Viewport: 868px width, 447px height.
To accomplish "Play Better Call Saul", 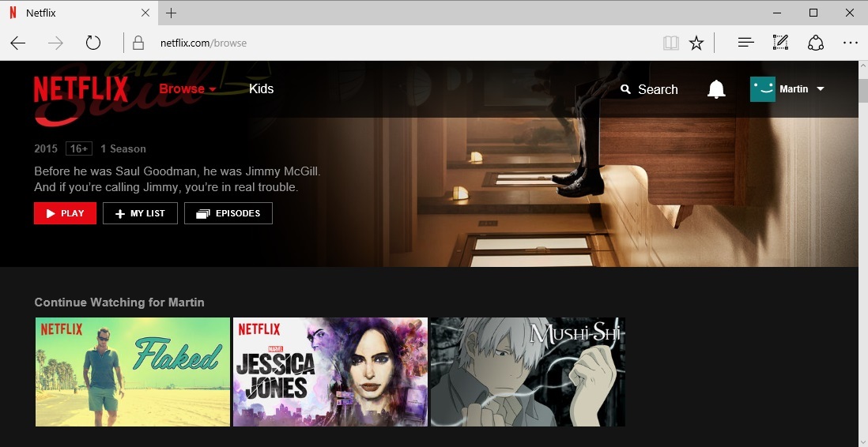I will [x=66, y=213].
